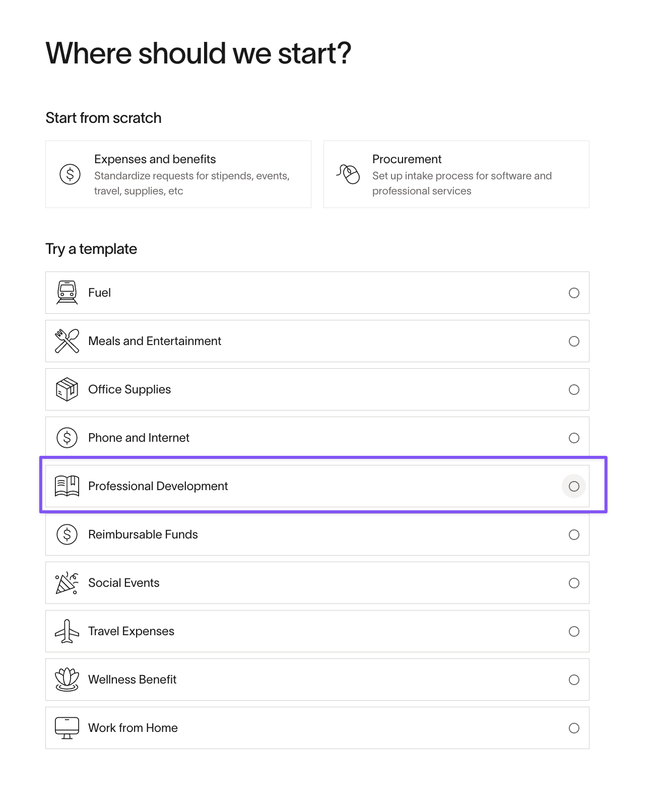Image resolution: width=659 pixels, height=812 pixels.
Task: Open the Procurement start-from-scratch card
Action: (456, 174)
